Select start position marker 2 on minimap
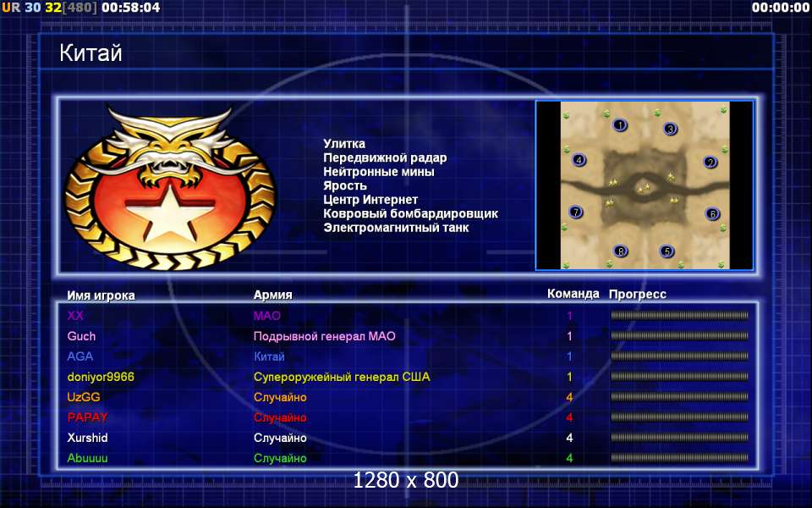The width and height of the screenshot is (812, 508). point(710,163)
